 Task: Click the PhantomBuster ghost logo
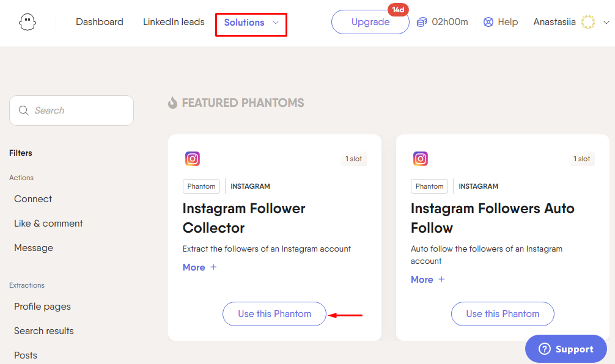(28, 22)
